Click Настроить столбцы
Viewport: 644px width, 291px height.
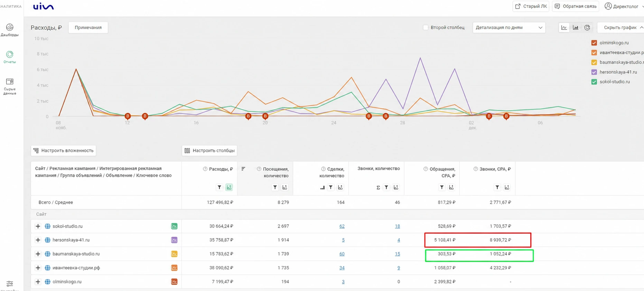pos(209,151)
